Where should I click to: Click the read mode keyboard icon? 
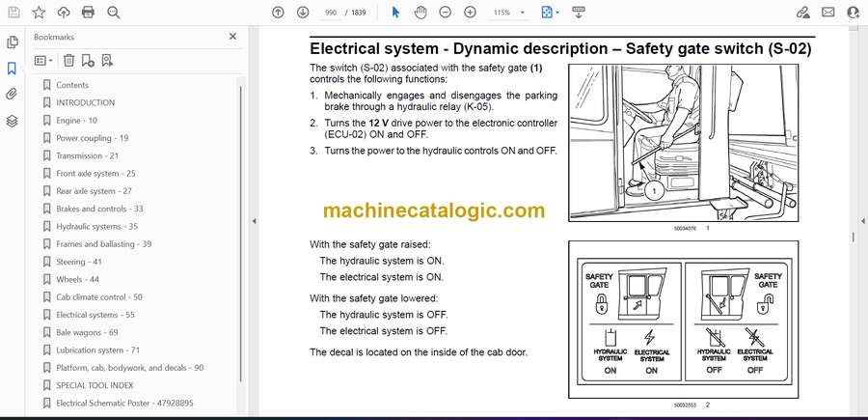point(578,13)
